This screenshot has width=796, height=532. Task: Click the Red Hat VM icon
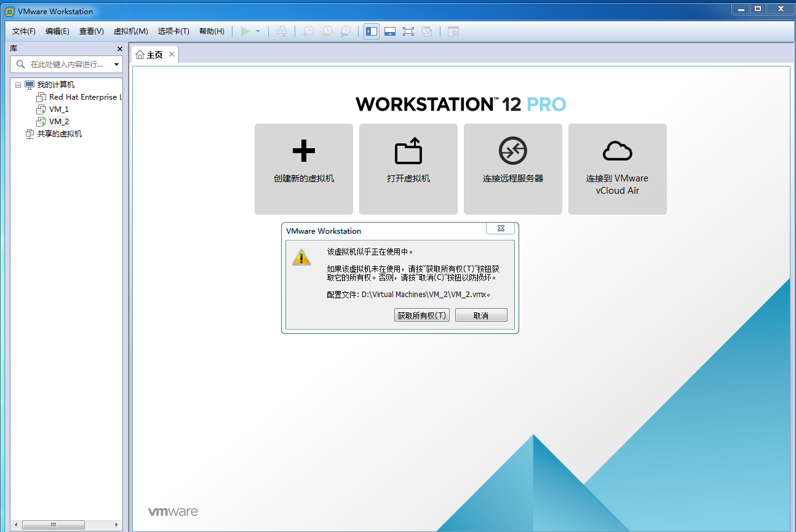point(41,97)
